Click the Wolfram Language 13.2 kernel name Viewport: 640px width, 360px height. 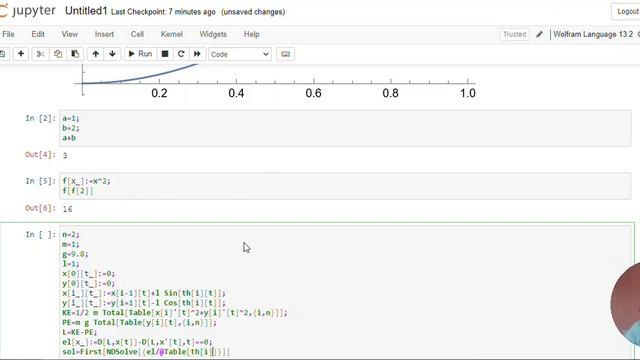[593, 34]
